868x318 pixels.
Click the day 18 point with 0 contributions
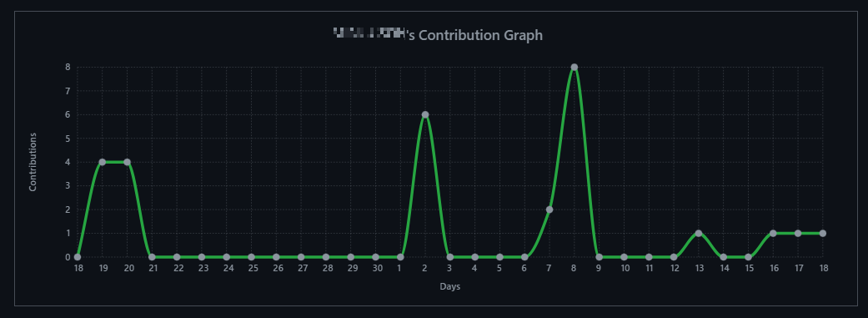78,257
